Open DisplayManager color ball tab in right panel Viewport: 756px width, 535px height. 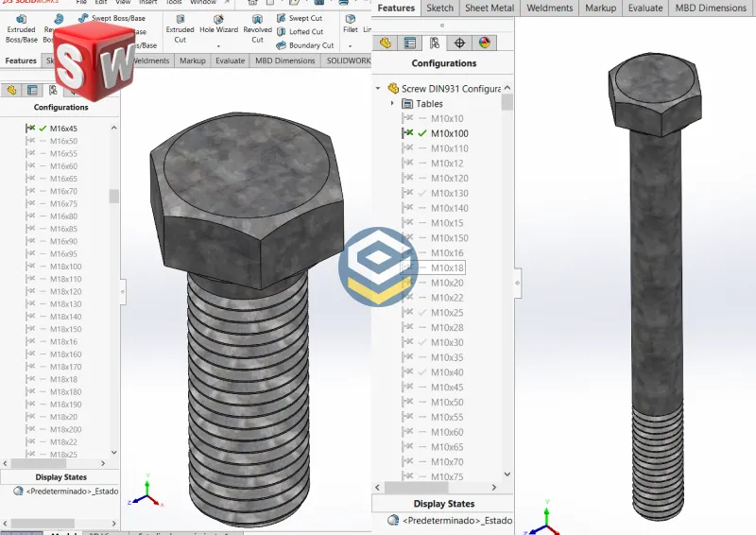point(484,43)
